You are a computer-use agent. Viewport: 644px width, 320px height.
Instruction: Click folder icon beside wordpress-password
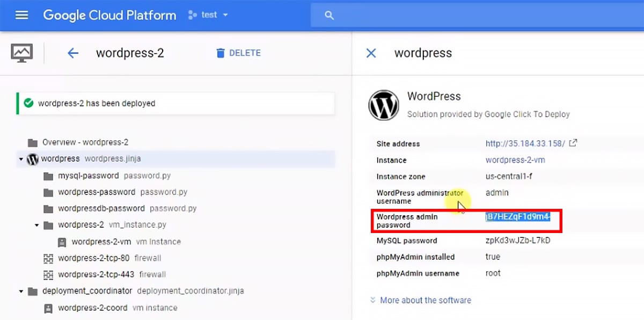[48, 192]
